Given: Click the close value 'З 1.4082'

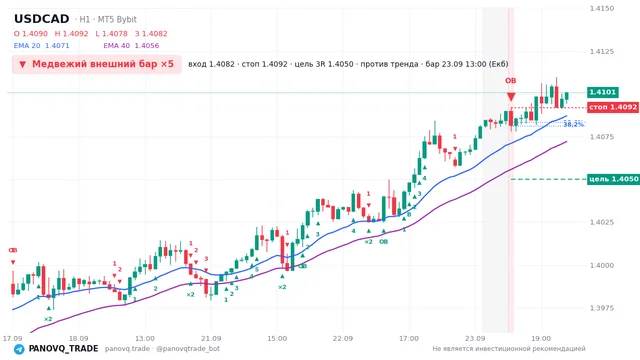Looking at the screenshot, I should [x=151, y=34].
